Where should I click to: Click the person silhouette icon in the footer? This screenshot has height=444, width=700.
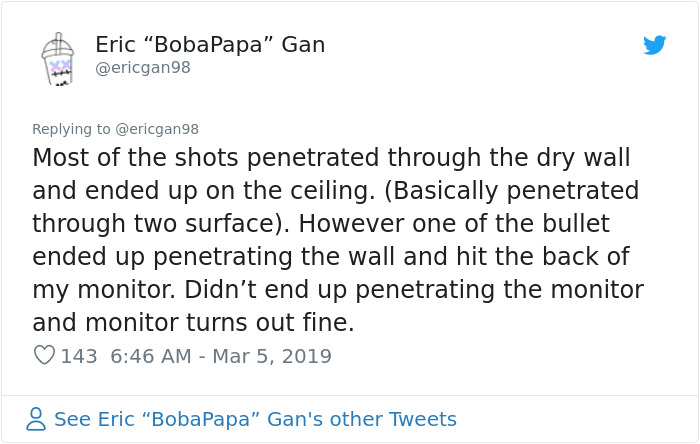point(36,419)
